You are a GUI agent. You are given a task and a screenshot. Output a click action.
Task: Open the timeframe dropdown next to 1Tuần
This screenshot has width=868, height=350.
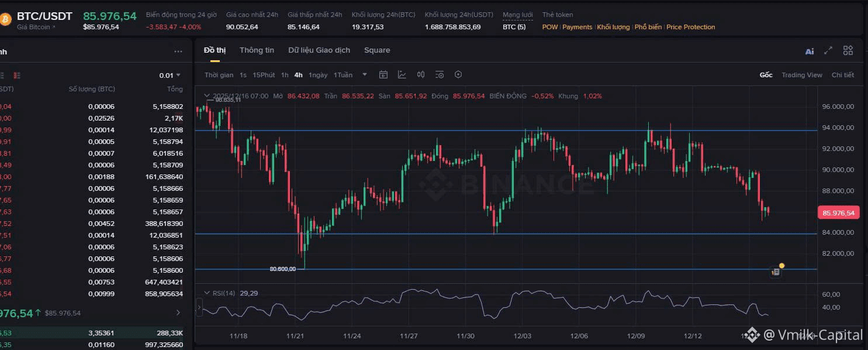[364, 75]
